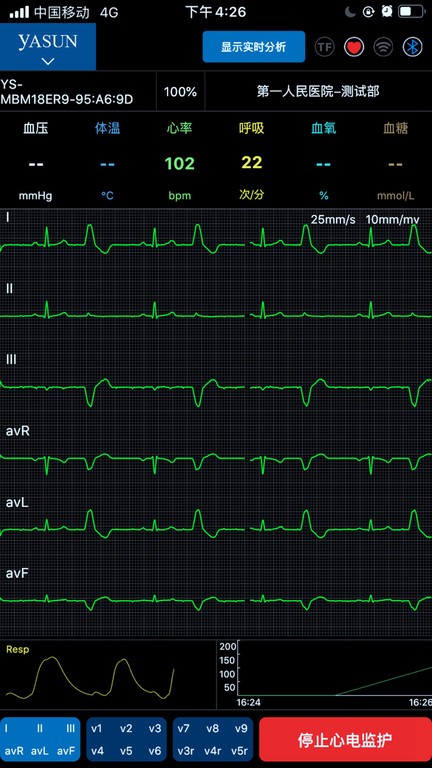The image size is (432, 768).
Task: Open the YASUN logo menu
Action: (x=48, y=47)
